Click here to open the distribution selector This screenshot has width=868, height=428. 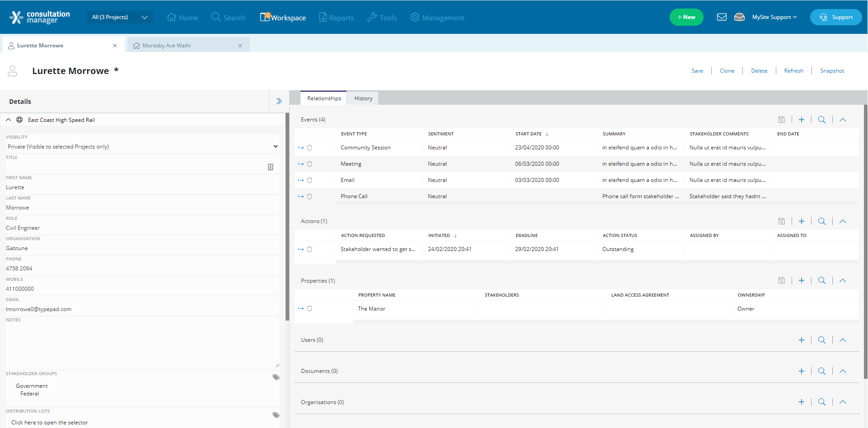[x=50, y=423]
